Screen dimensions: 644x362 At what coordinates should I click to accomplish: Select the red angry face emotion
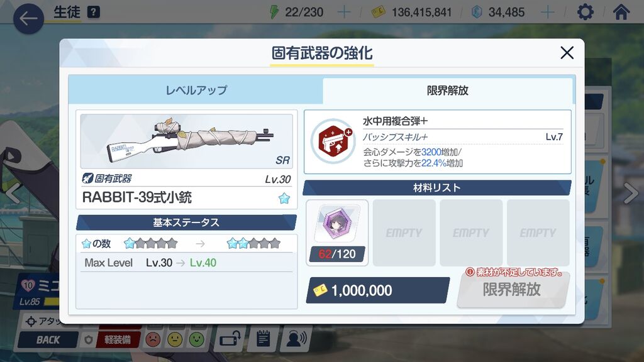click(153, 339)
